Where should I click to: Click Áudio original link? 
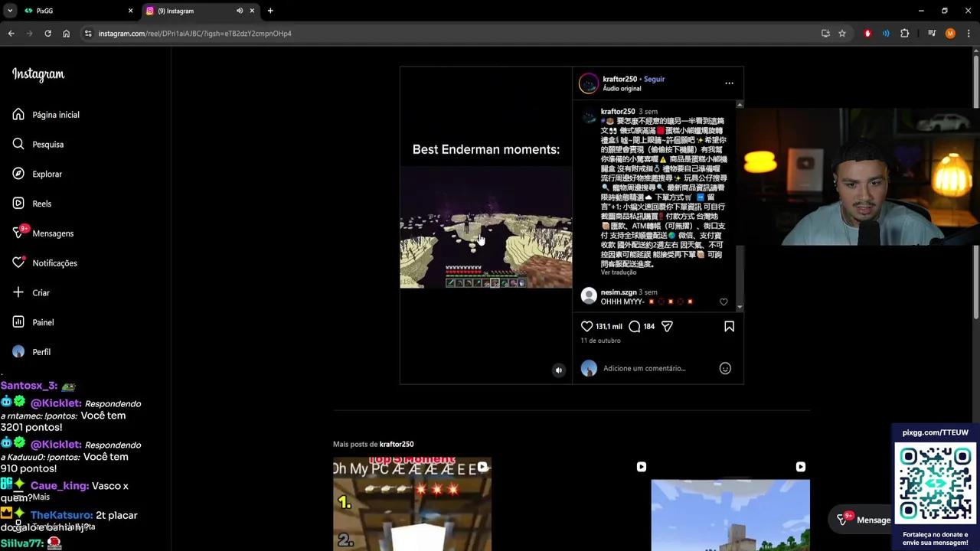point(622,89)
